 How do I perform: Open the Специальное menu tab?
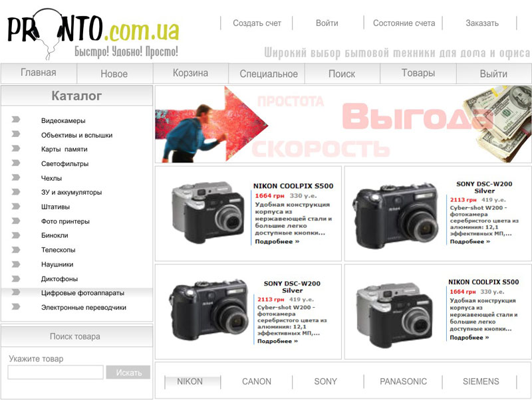267,74
